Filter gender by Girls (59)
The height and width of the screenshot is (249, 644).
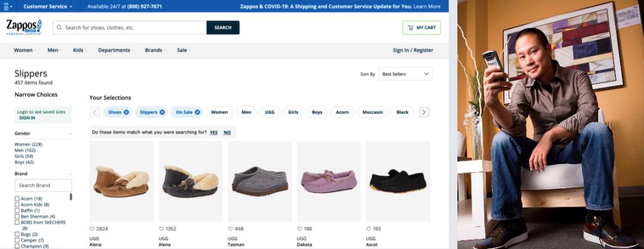coord(24,156)
